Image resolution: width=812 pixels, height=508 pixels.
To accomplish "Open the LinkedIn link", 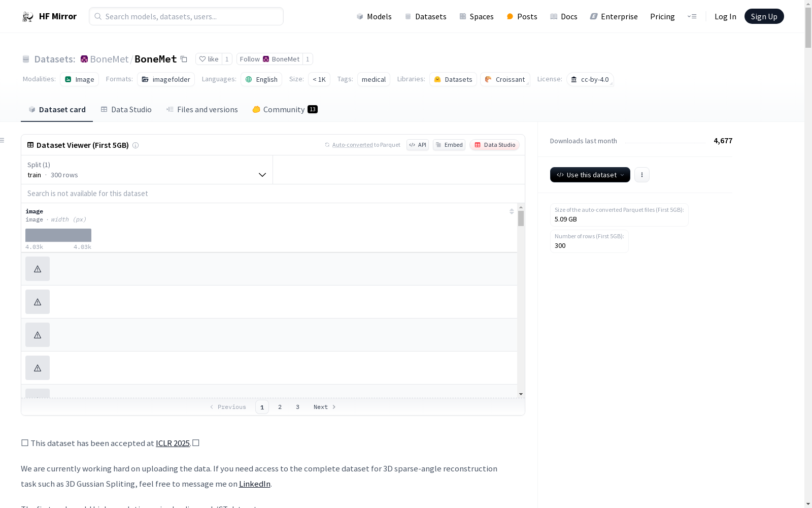I will pos(255,484).
